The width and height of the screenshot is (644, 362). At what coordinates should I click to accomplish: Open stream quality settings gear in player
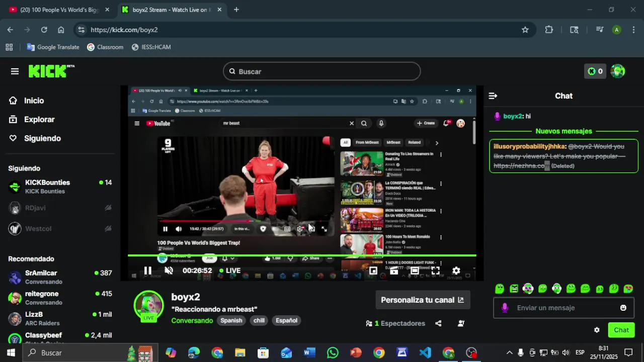456,270
